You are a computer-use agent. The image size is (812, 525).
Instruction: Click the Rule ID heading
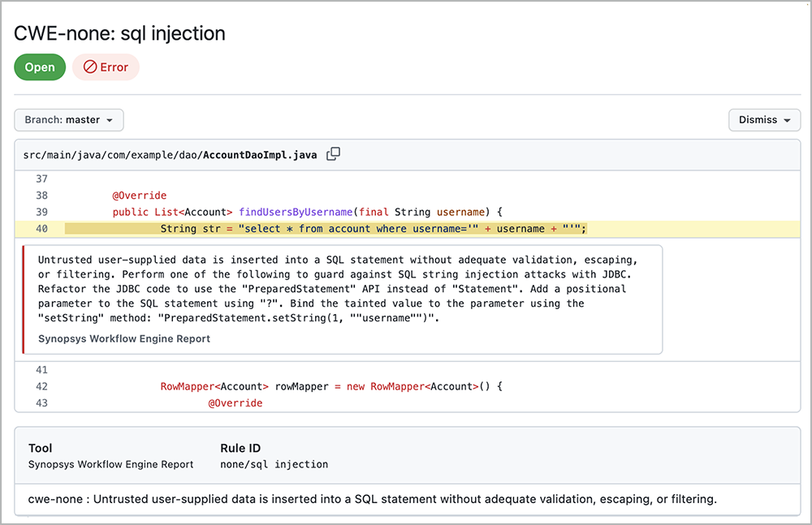[x=240, y=448]
